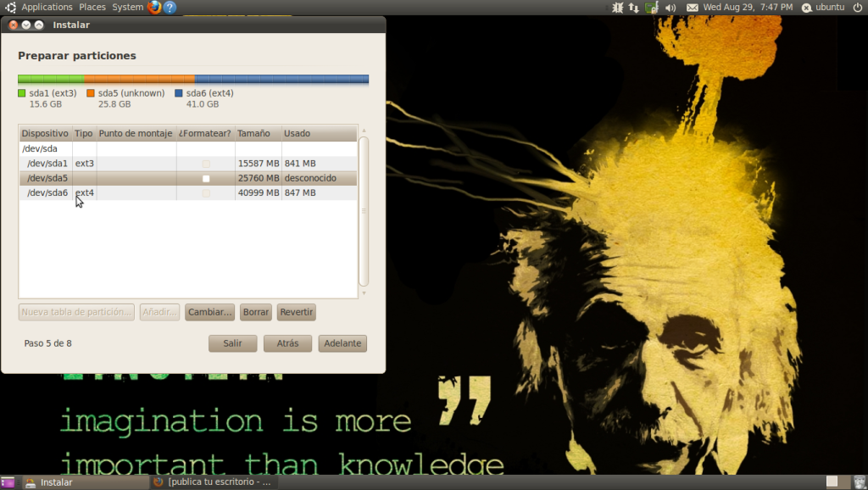Image resolution: width=868 pixels, height=490 pixels.
Task: Click the 'ext3' type cell
Action: click(x=85, y=164)
